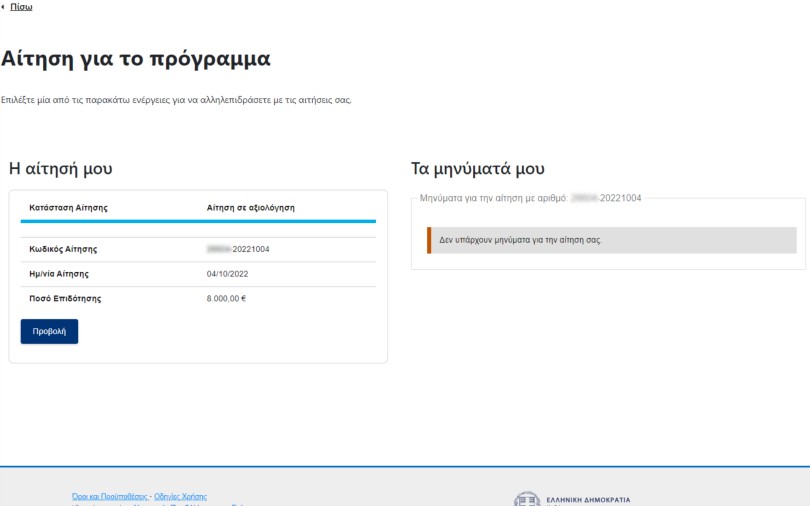
Task: Select the subsidy amount 8.000,00 €
Action: (226, 298)
